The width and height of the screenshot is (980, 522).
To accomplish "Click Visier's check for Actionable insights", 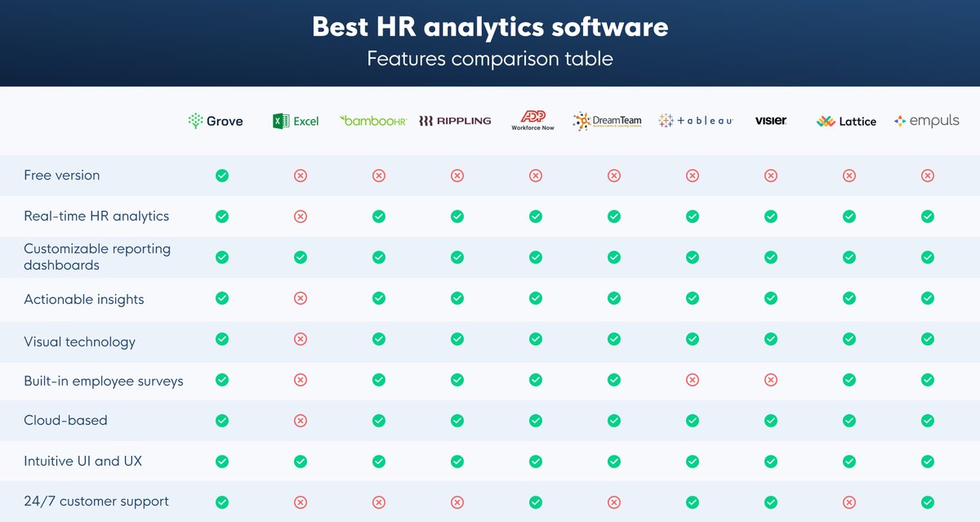I will 771,298.
